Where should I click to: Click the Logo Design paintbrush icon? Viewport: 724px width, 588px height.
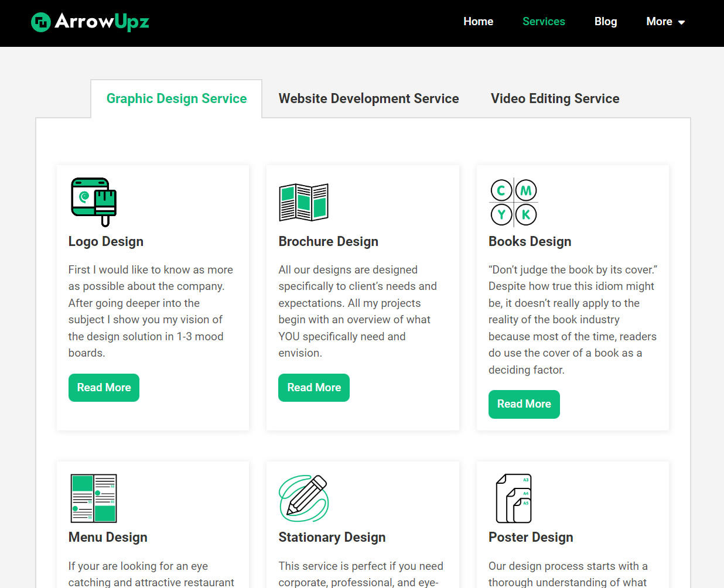[x=94, y=202]
